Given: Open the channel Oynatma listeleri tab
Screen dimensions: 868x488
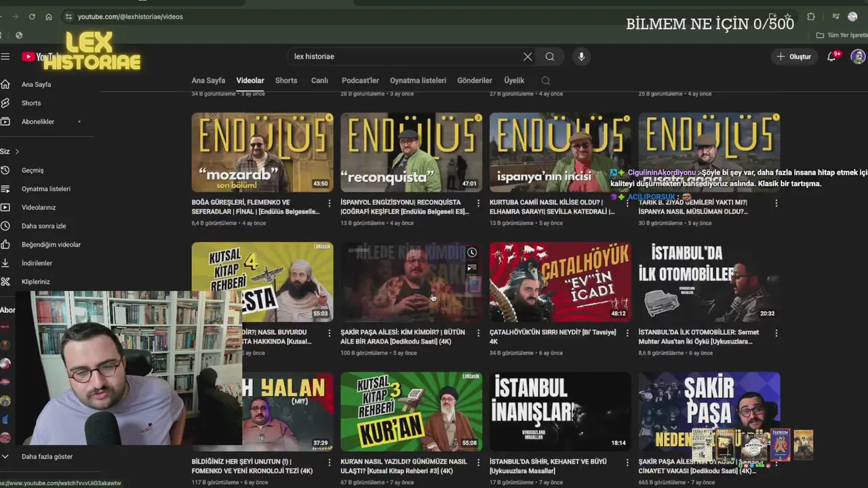Looking at the screenshot, I should point(418,81).
